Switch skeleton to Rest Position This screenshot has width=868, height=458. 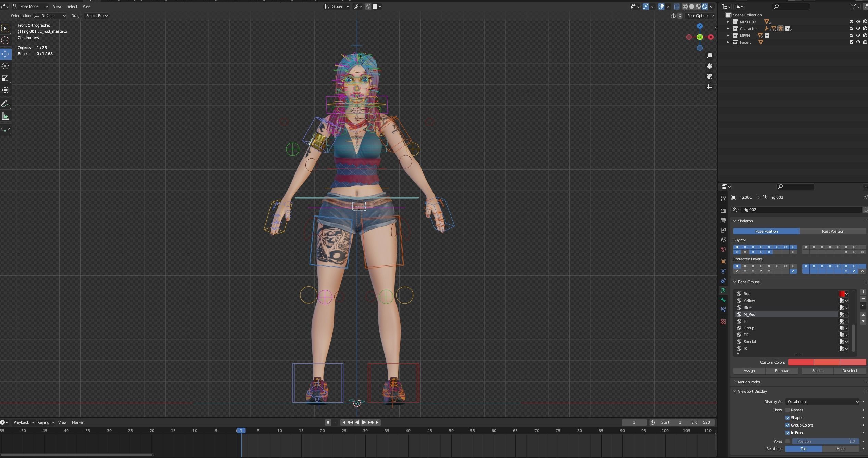833,231
